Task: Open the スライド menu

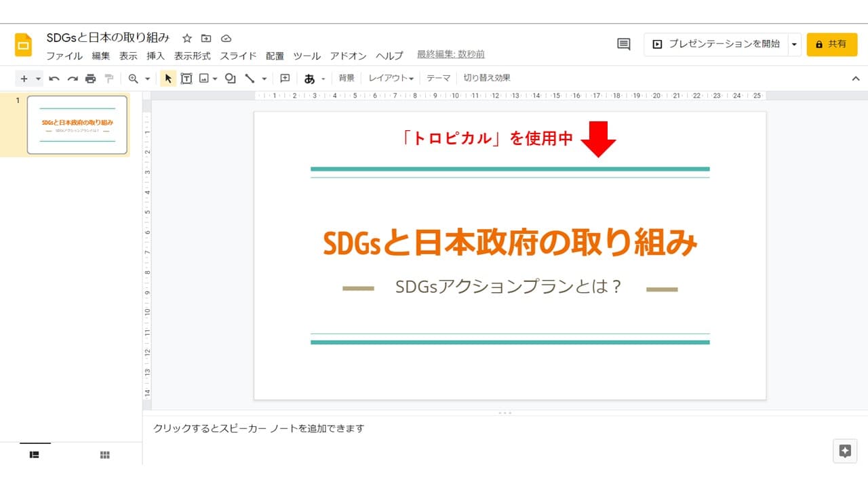Action: click(x=238, y=56)
